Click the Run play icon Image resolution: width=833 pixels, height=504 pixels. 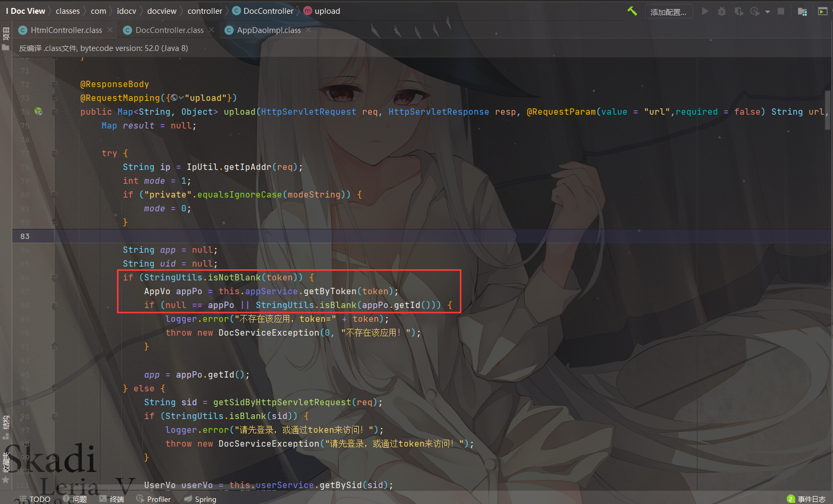point(705,11)
